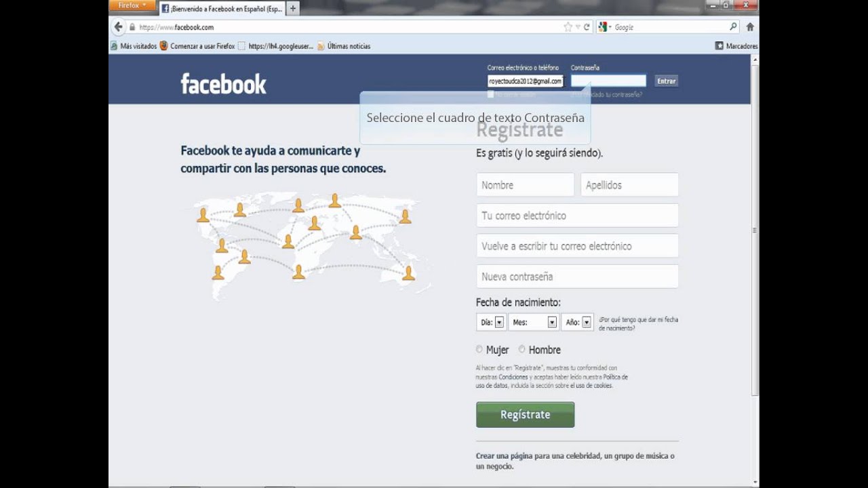Open the Marcadores bookmarks menu
The width and height of the screenshot is (868, 488).
point(736,46)
